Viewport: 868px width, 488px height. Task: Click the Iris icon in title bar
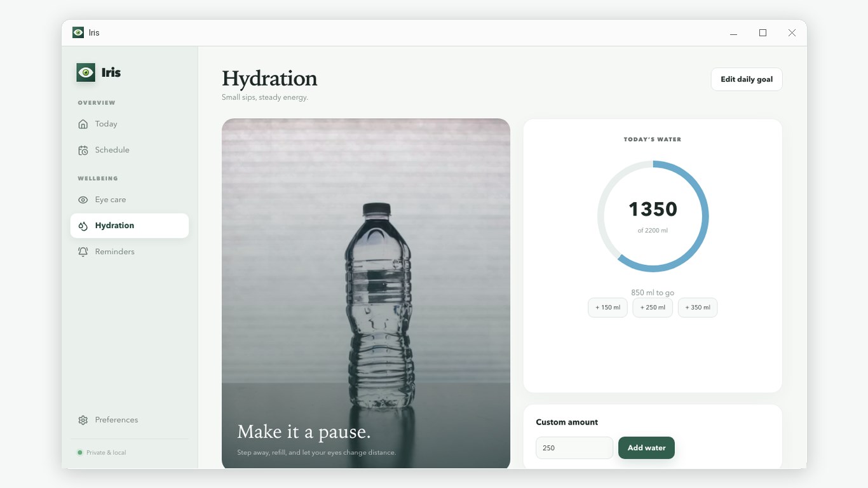pos(78,32)
